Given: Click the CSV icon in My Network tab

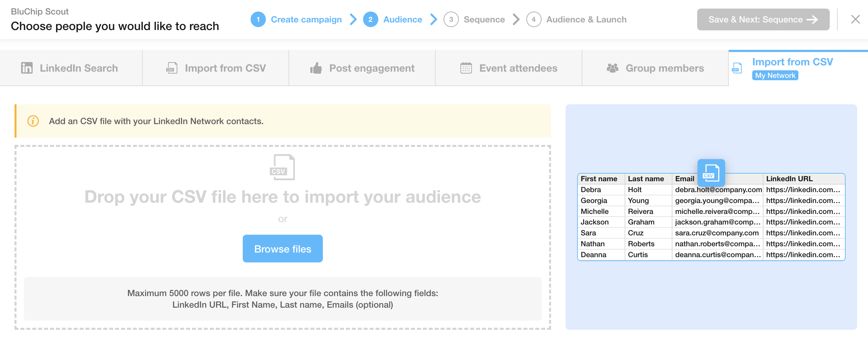Looking at the screenshot, I should click(737, 68).
